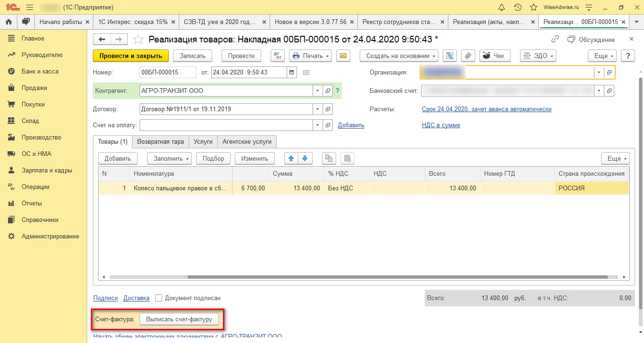Open notifications bell icon
Viewport: 644px width, 343px height.
pyautogui.click(x=502, y=7)
